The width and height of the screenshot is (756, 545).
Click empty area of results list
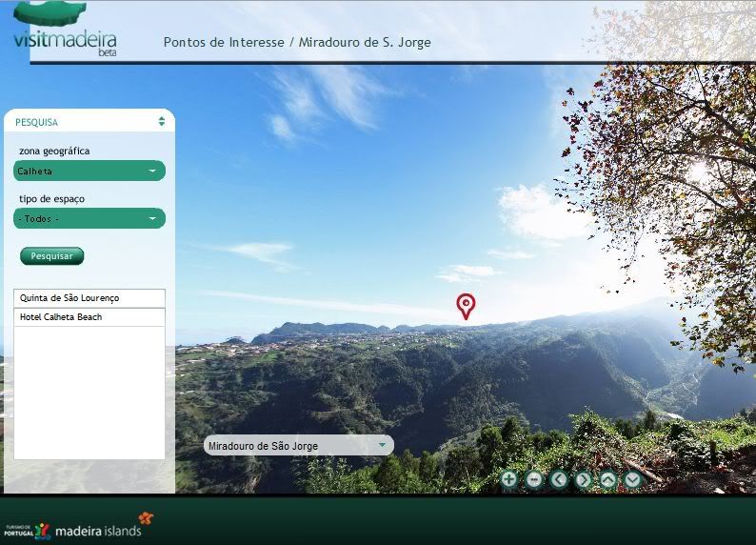coord(90,400)
